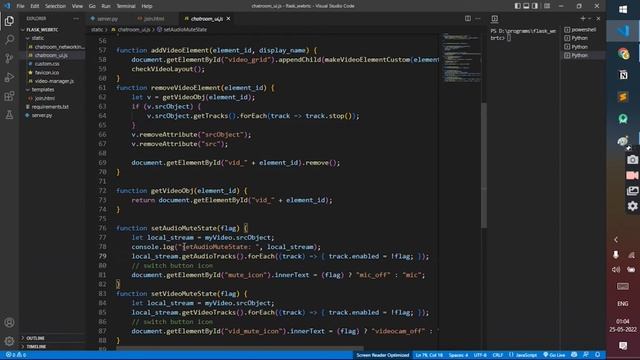Open the Accounts menu icon
Screen dimensions: 640x360
click(x=9, y=323)
